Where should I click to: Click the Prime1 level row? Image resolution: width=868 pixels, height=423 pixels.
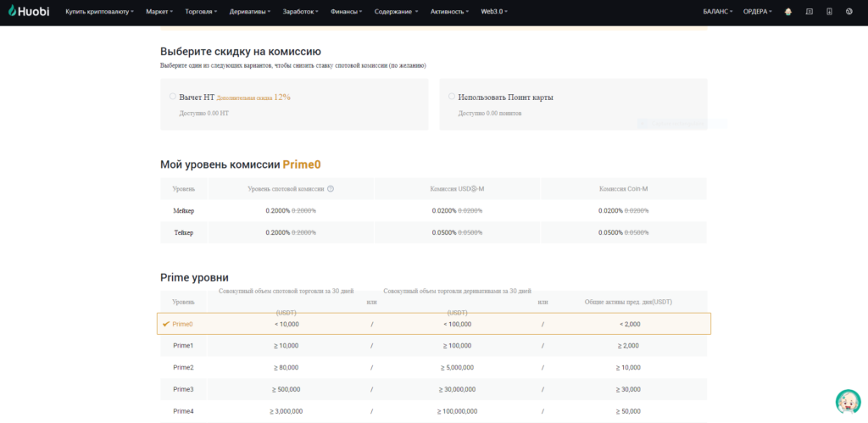pos(432,346)
